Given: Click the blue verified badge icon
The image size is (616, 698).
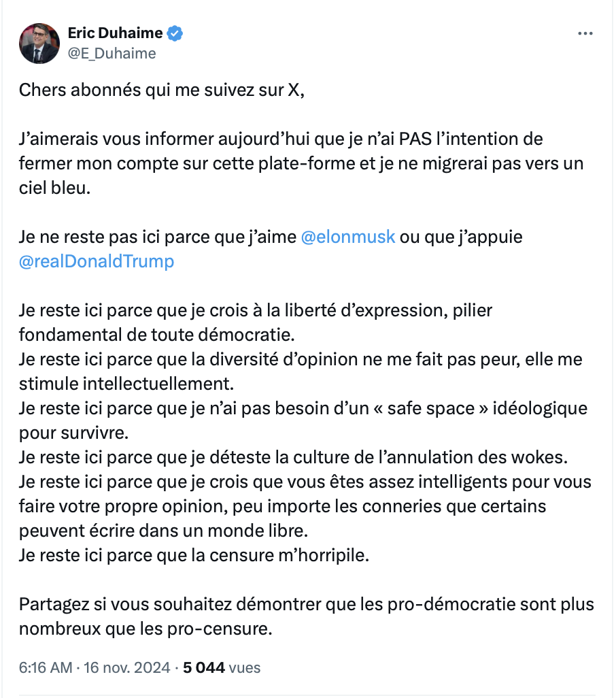Looking at the screenshot, I should coord(175,33).
